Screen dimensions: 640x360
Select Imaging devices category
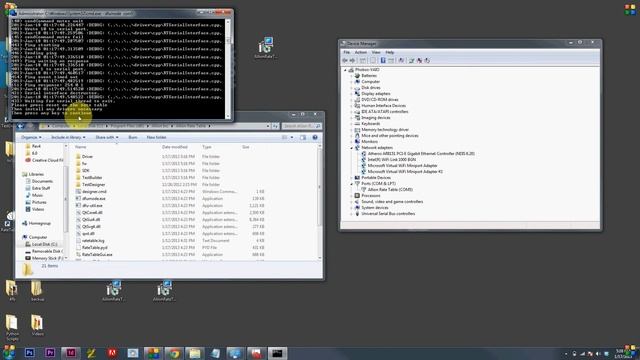pyautogui.click(x=376, y=118)
